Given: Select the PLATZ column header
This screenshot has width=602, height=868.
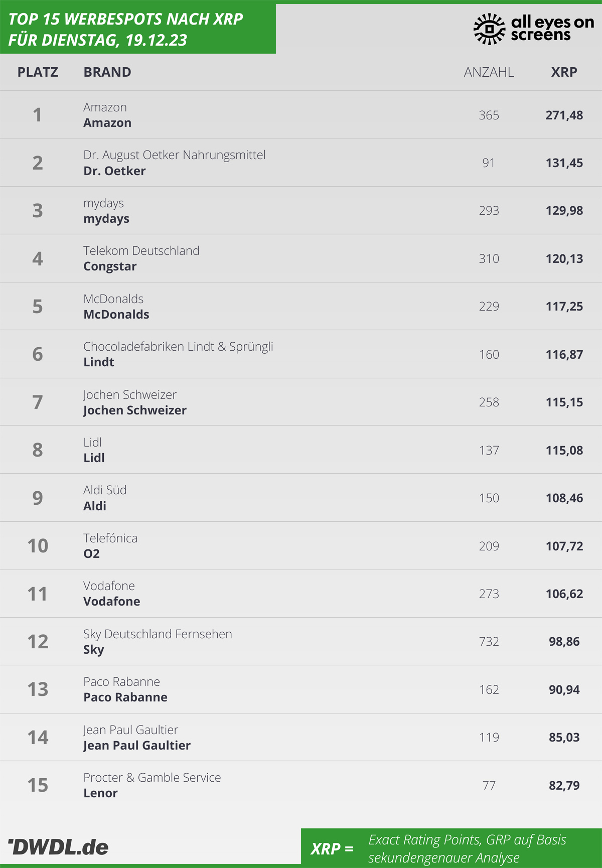Looking at the screenshot, I should point(38,72).
